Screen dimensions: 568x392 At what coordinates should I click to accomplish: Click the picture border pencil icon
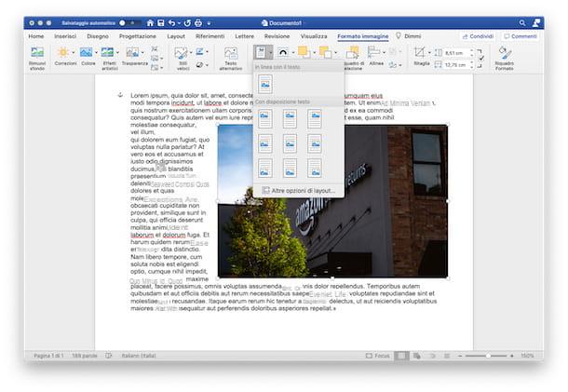point(199,52)
